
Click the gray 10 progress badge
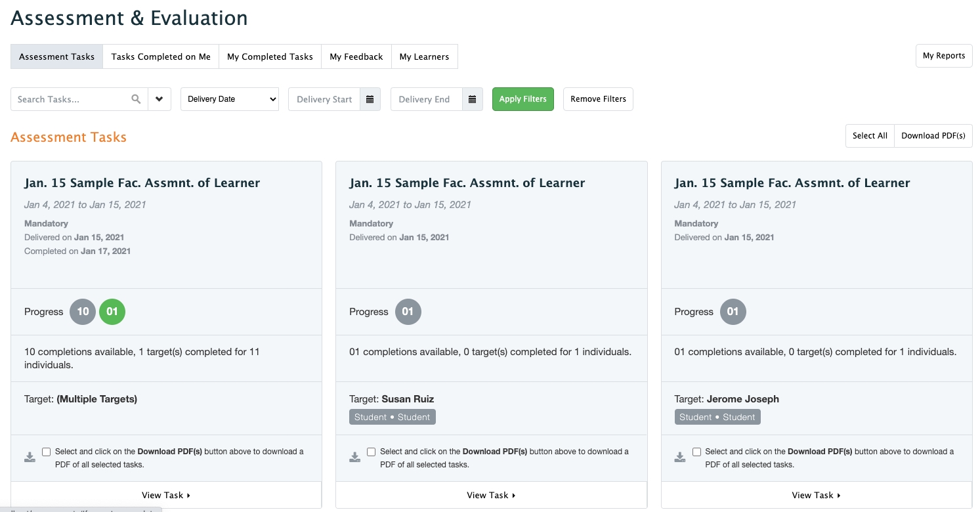click(x=83, y=312)
